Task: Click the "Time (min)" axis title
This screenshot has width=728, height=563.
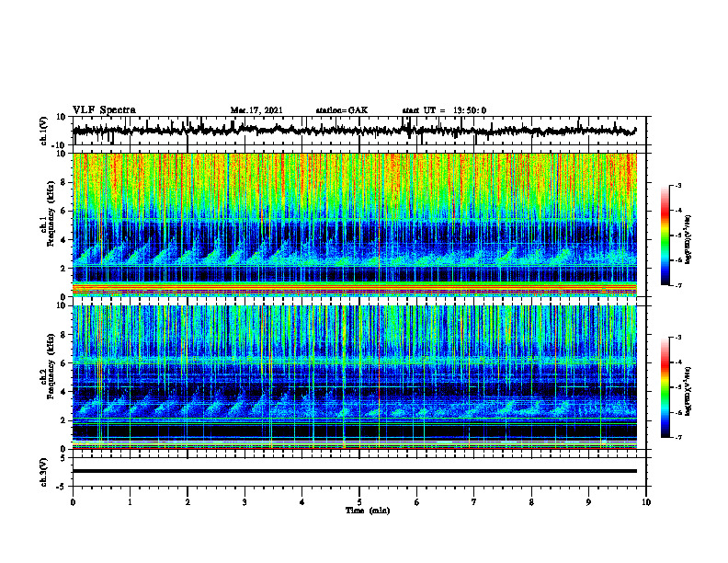Action: pos(368,511)
